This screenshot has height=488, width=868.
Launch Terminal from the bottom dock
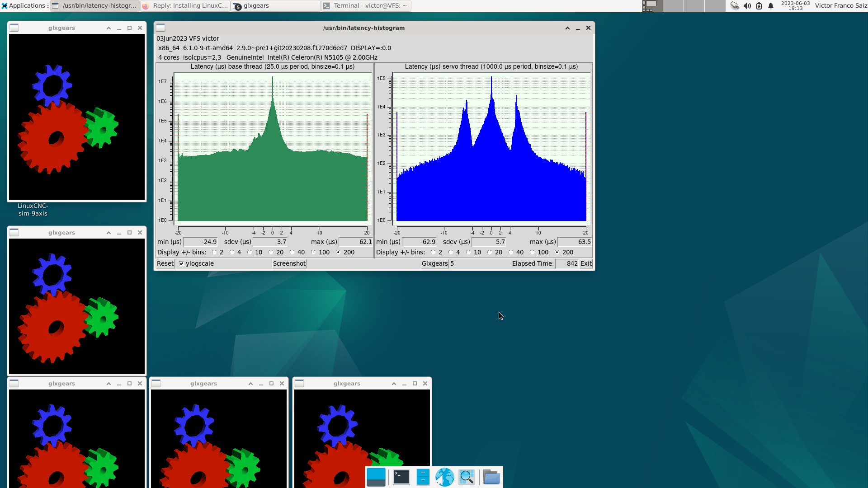pyautogui.click(x=401, y=477)
